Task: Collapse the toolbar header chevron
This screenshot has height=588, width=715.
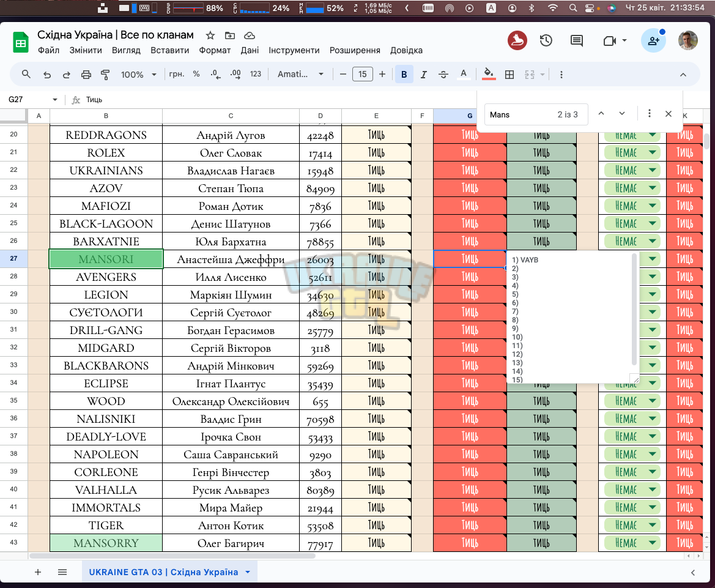Action: coord(683,75)
